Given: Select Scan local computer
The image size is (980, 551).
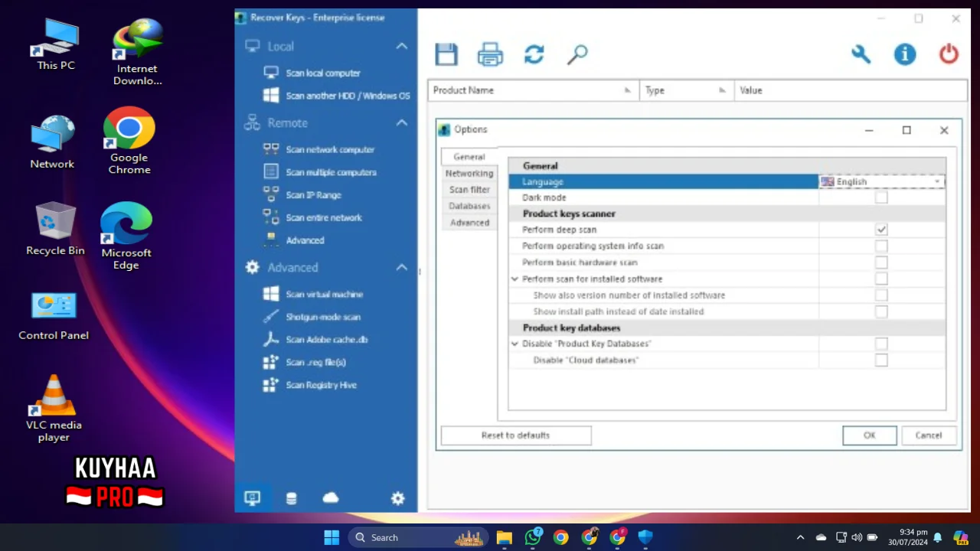Looking at the screenshot, I should pyautogui.click(x=322, y=73).
